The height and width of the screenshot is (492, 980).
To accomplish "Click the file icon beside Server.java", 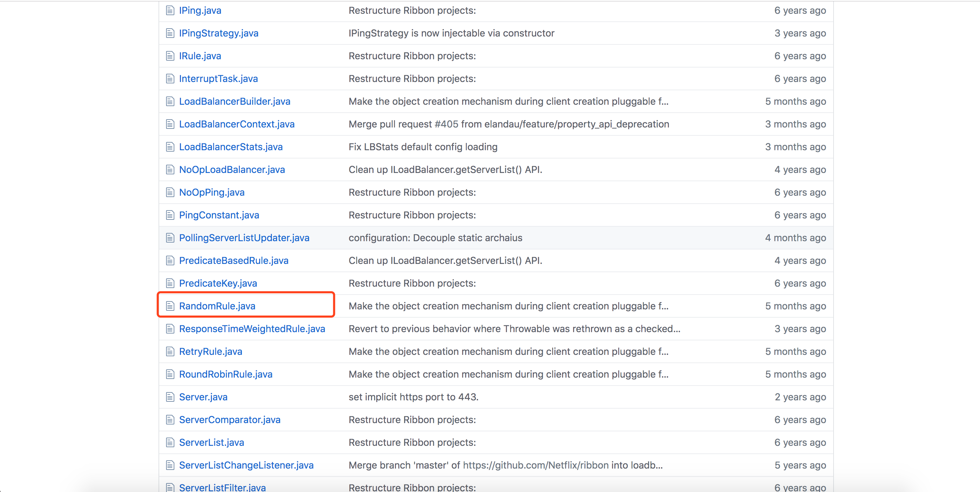I will pos(170,397).
